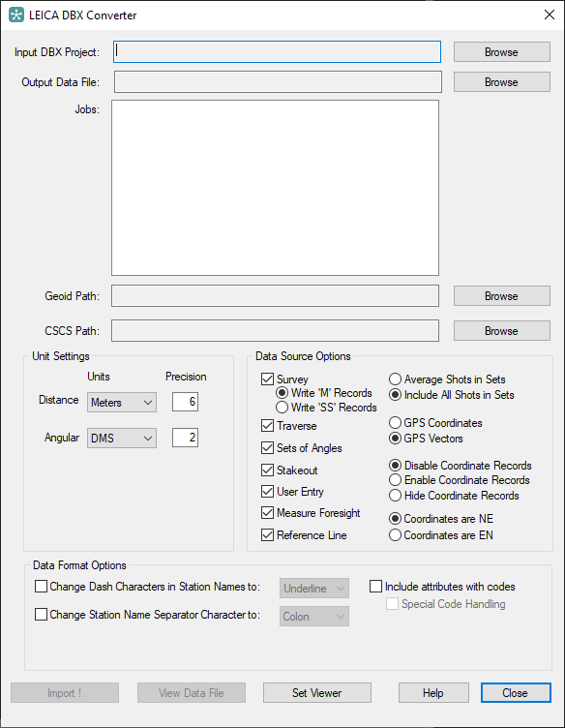Enable Change Dash Characters in Station Names
565x728 pixels.
pyautogui.click(x=41, y=587)
